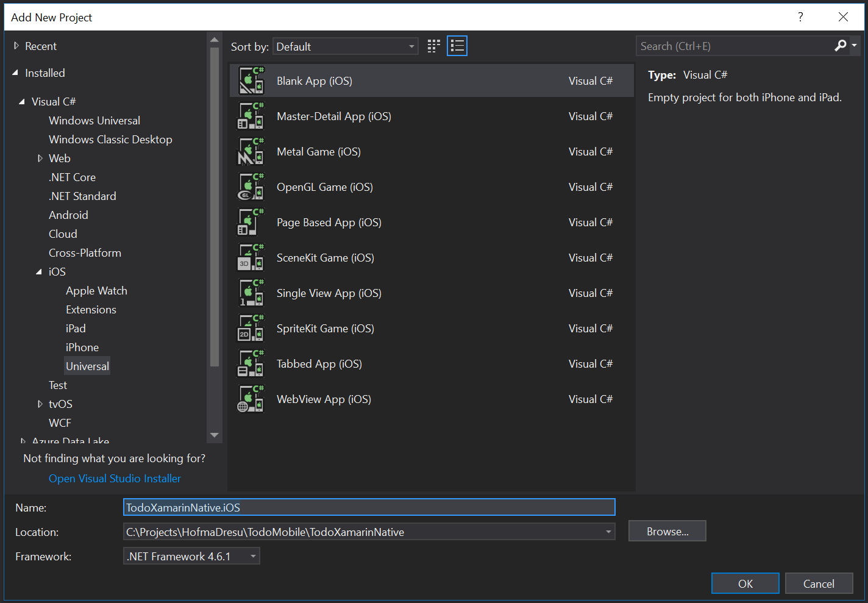The image size is (868, 603).
Task: Click the WebView App (iOS) template icon
Action: (251, 399)
